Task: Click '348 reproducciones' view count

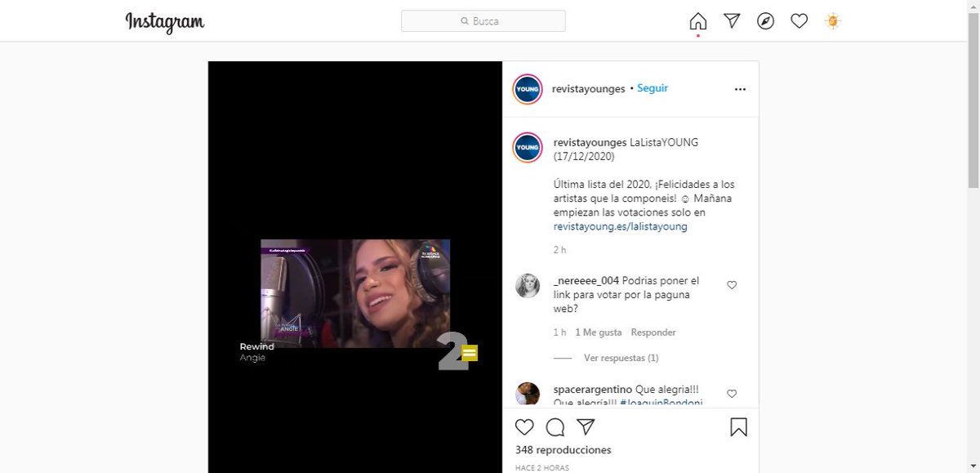Action: pos(563,450)
